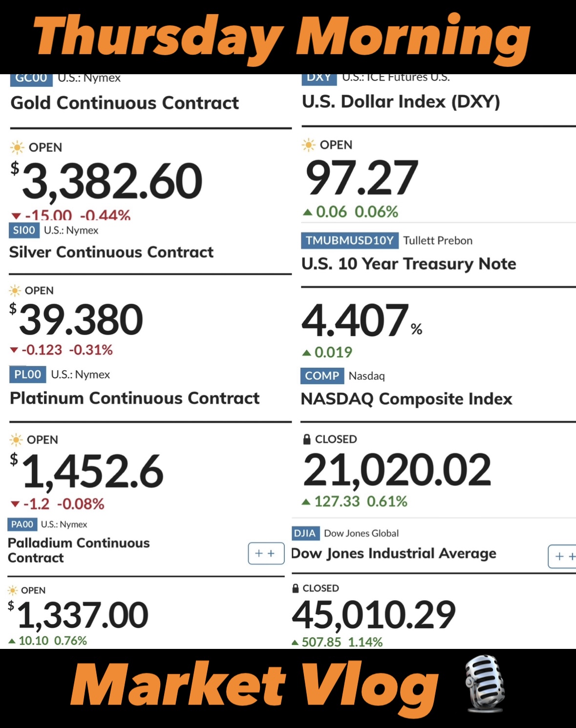
Task: Click the SI00 silver ticker badge
Action: tap(24, 230)
